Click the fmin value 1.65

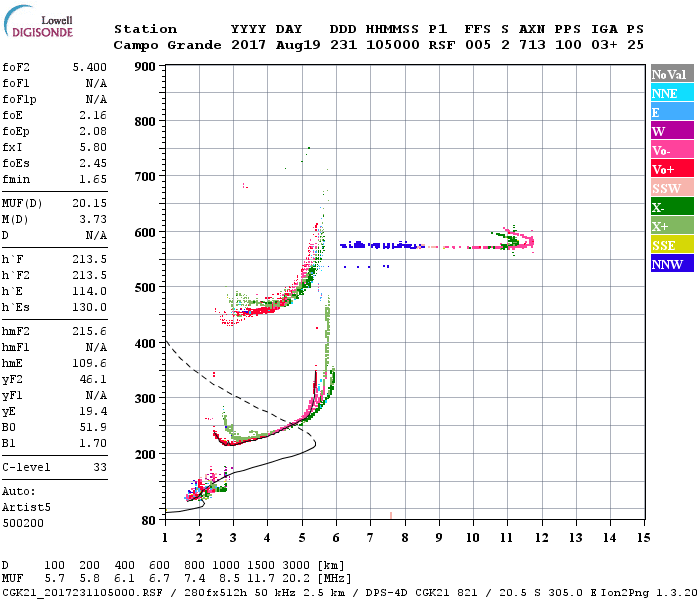(x=93, y=179)
